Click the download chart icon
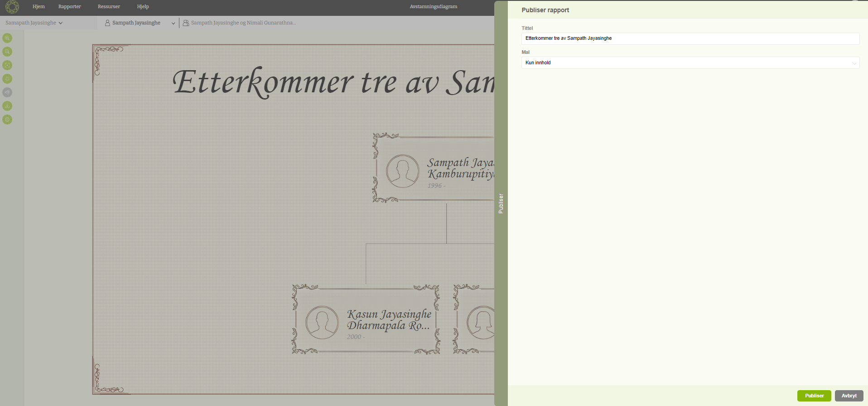868x406 pixels. point(7,106)
